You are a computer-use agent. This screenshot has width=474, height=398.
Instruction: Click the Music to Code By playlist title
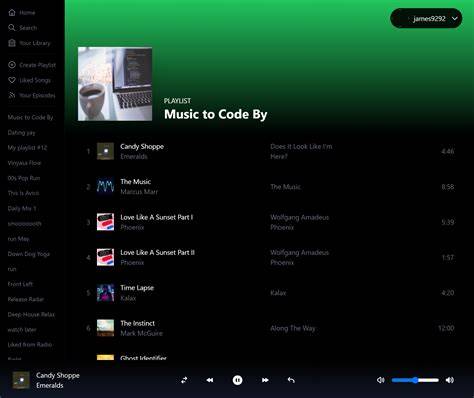(x=216, y=114)
